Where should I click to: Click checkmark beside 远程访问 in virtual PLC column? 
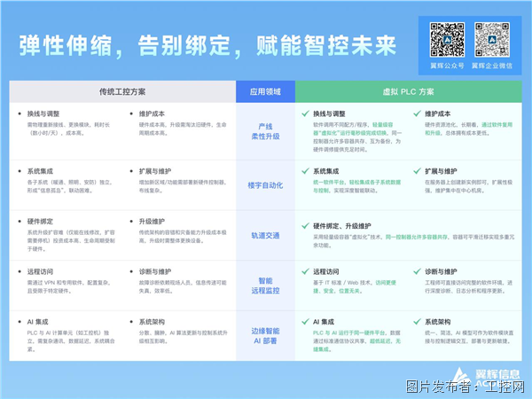coord(304,271)
